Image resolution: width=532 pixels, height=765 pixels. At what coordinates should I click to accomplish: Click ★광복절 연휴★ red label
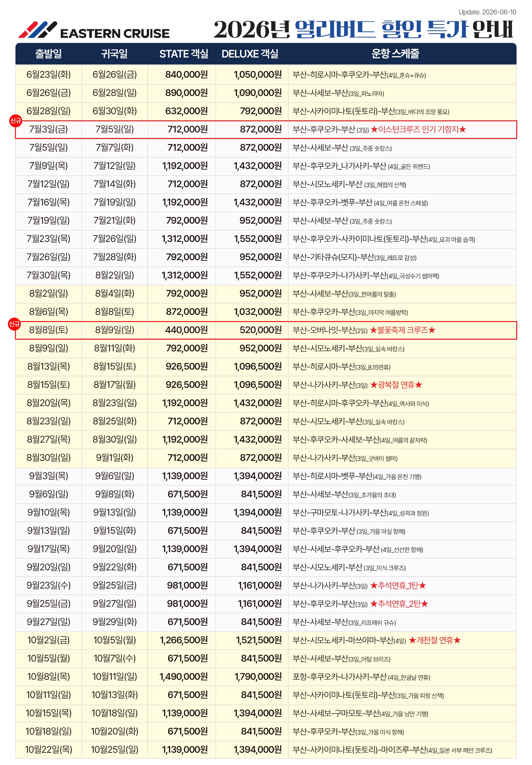tap(396, 385)
